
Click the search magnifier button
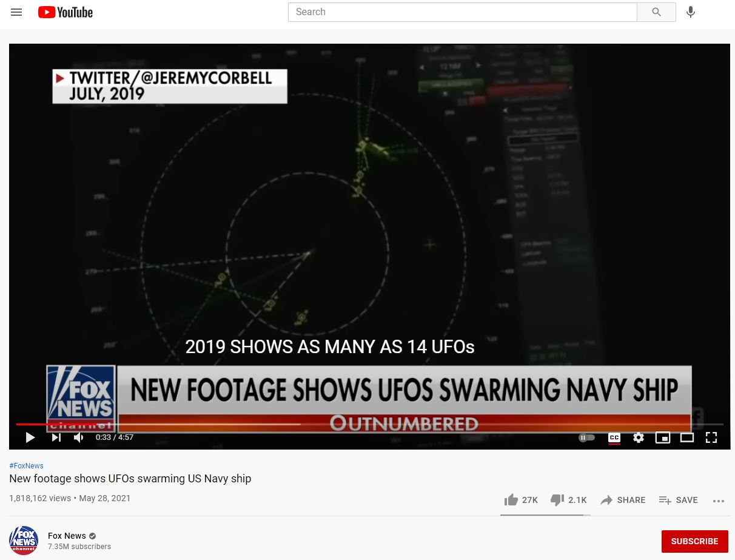656,12
